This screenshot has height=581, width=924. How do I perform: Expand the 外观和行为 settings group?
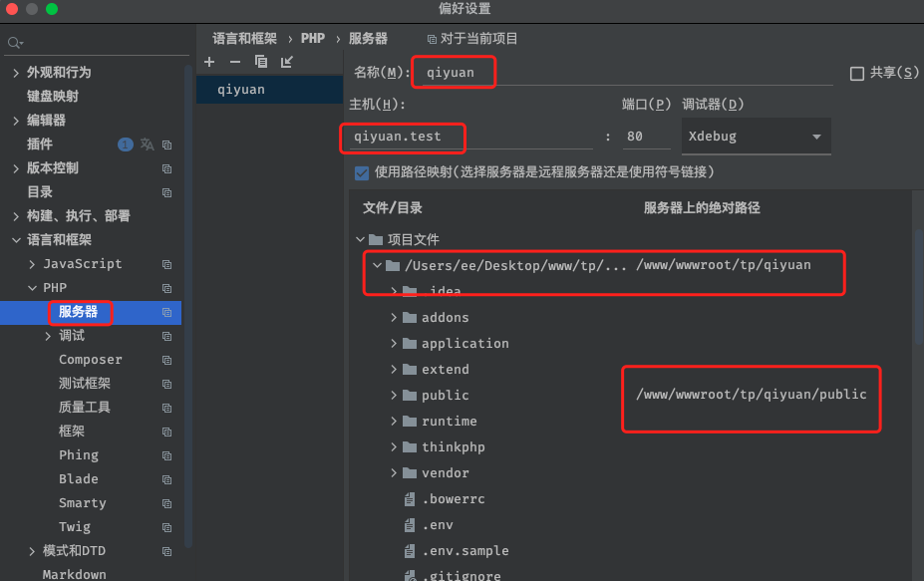click(x=16, y=73)
